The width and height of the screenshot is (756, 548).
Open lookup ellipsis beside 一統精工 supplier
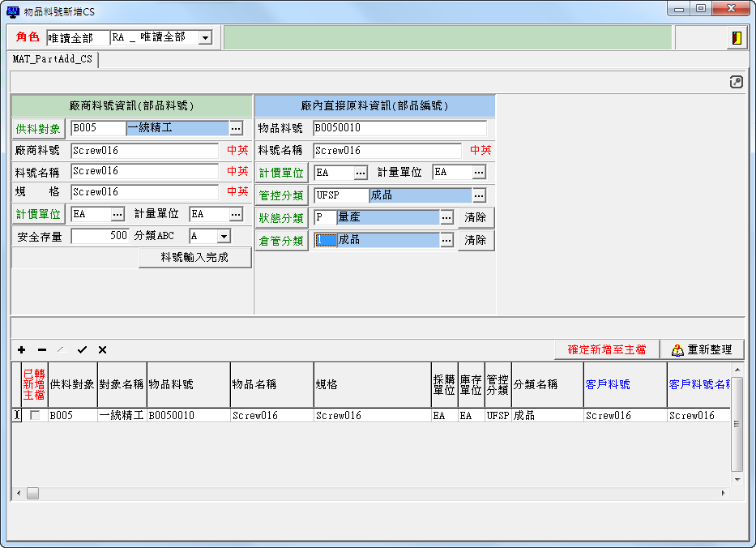click(x=236, y=128)
